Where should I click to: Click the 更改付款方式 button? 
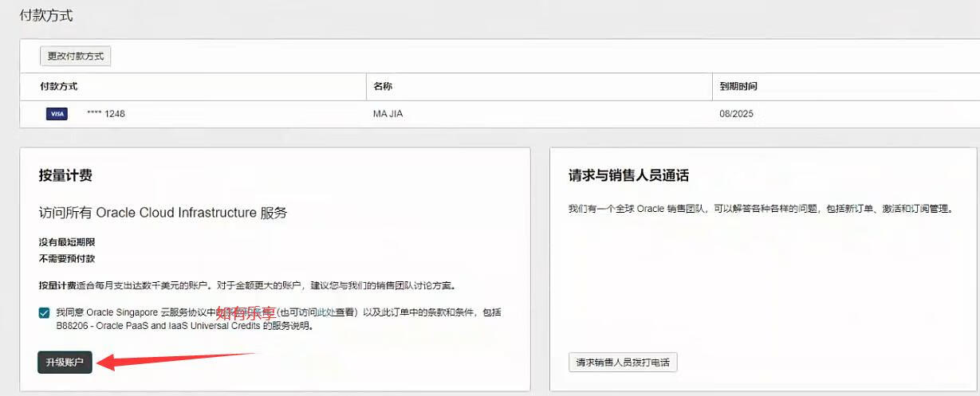[76, 57]
